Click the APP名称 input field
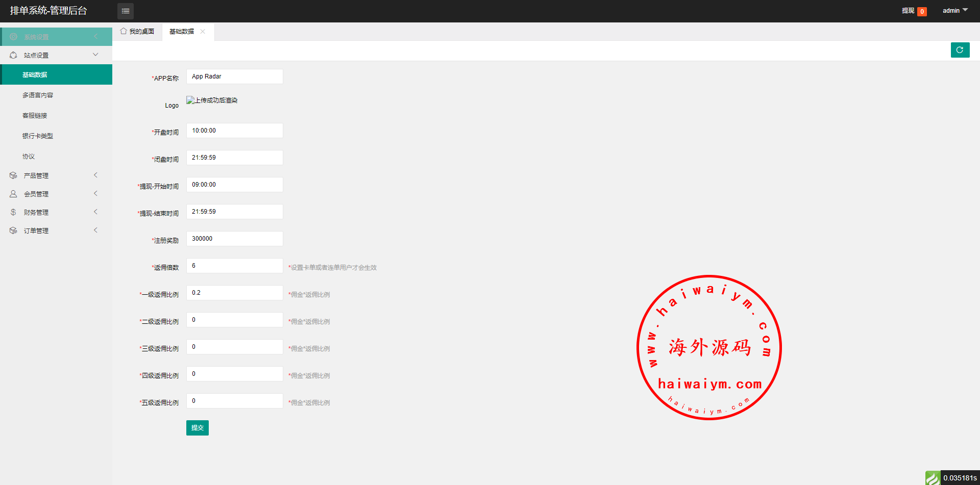This screenshot has width=980, height=485. coord(234,76)
